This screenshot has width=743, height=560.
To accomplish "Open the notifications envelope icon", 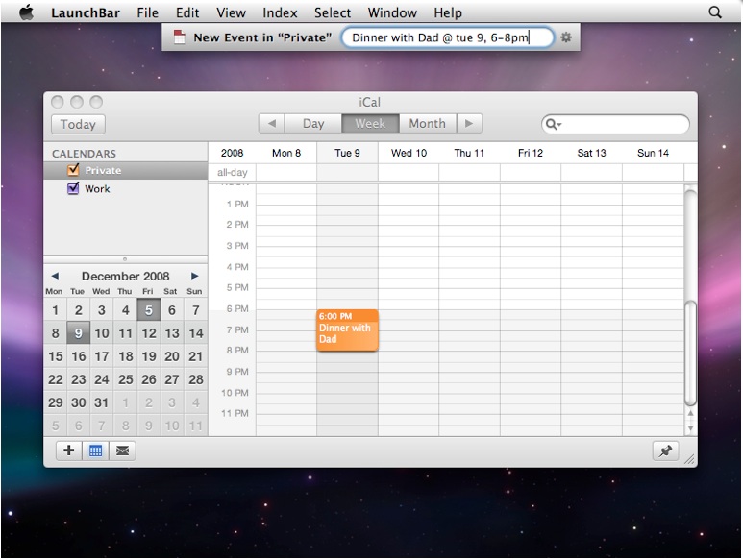I will [x=123, y=450].
